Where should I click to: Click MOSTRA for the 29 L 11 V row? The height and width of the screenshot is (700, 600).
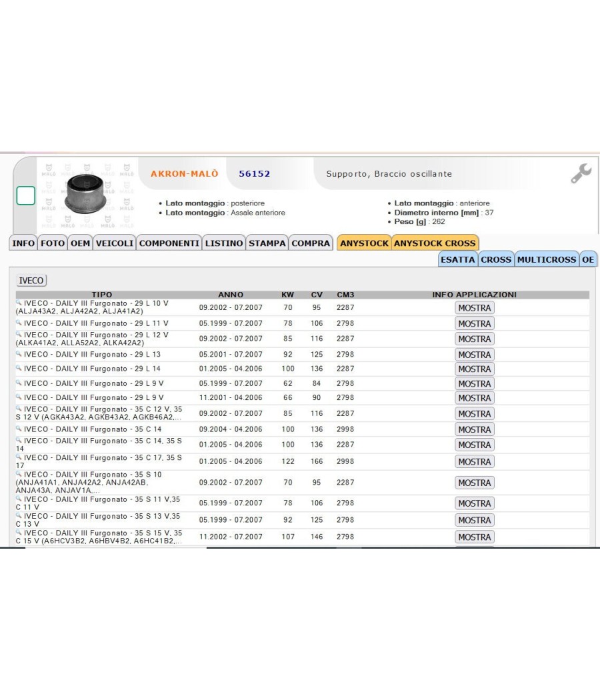click(x=475, y=323)
